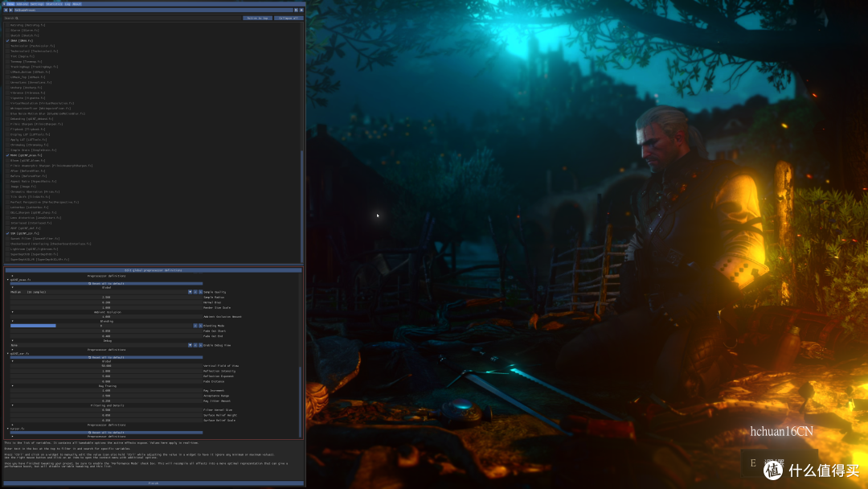
Task: Collapse the qUINT_mxao.fx variables section
Action: 8,280
